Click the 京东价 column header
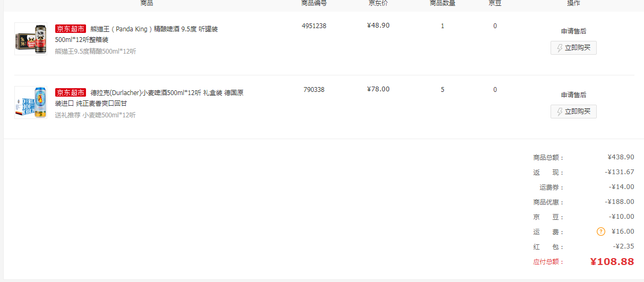 pos(379,3)
